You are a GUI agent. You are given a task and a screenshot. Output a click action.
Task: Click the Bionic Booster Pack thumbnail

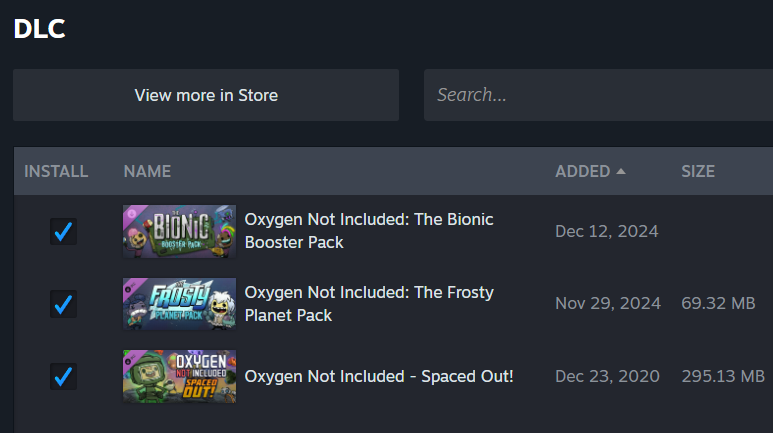(179, 231)
